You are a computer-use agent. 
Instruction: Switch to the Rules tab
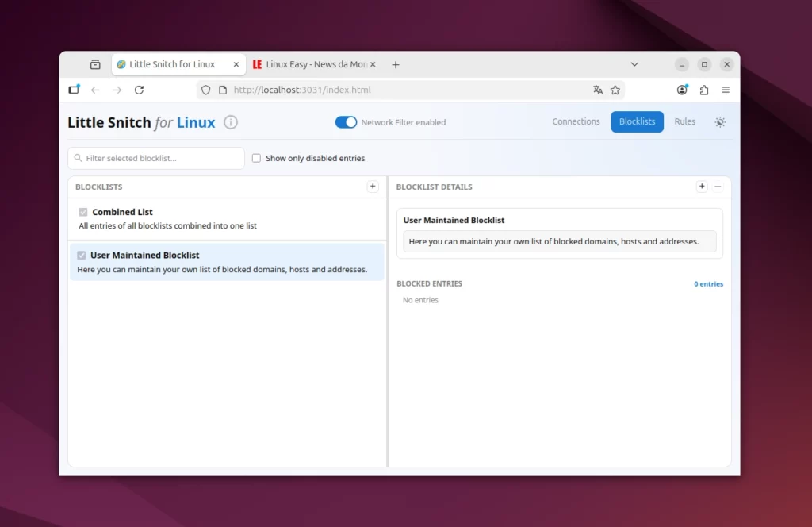pyautogui.click(x=685, y=121)
